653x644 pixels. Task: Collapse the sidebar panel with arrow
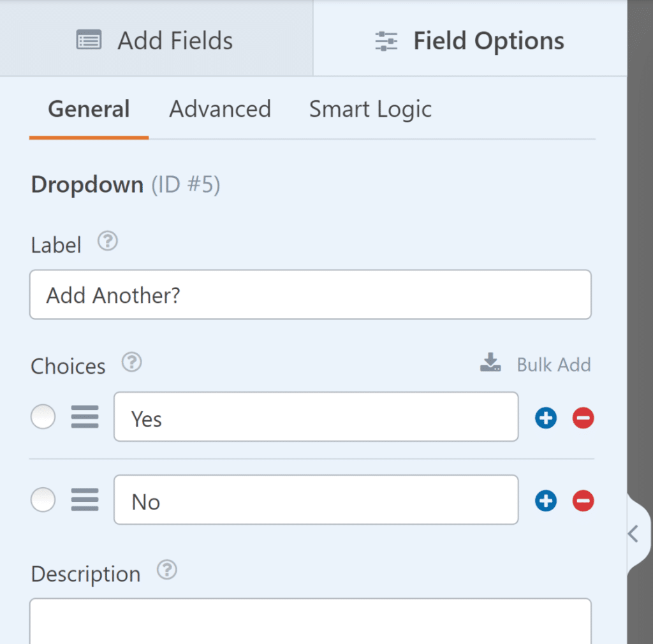[x=633, y=533]
